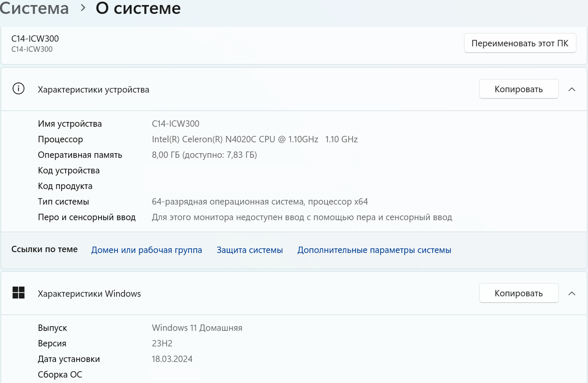Click the 8,00 ГБ memory value
Viewport: 588px width, 383px height.
click(204, 155)
